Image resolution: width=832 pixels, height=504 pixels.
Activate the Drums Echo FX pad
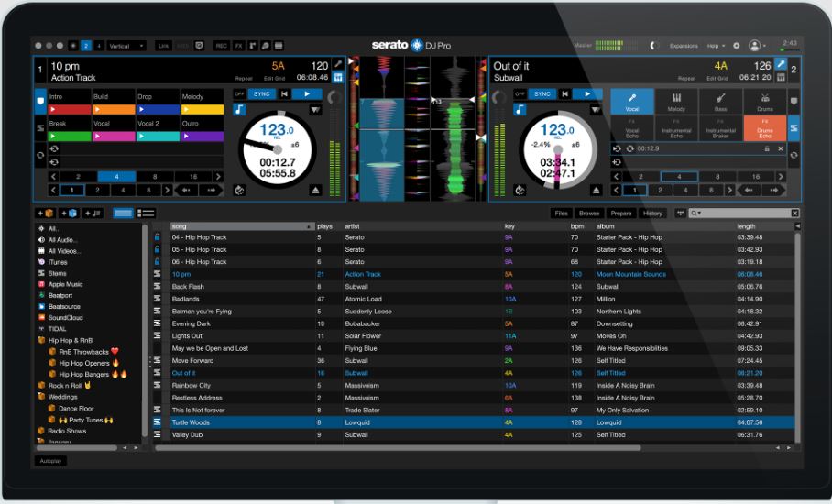764,128
